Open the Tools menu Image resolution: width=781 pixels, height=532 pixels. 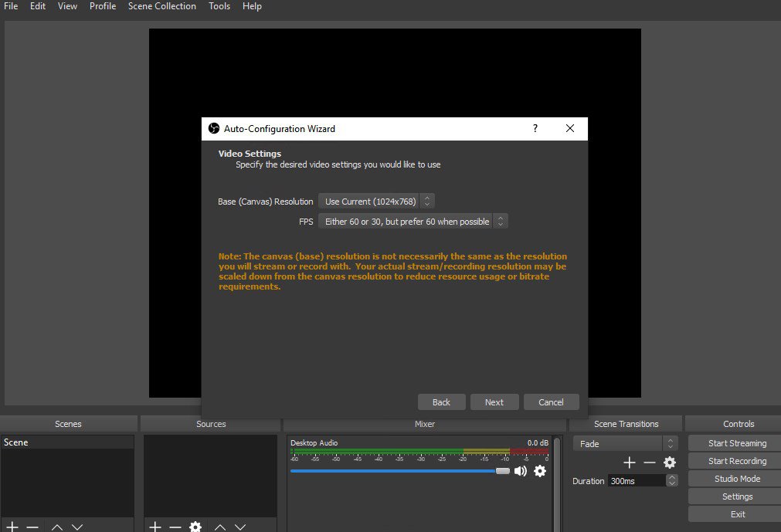[219, 6]
